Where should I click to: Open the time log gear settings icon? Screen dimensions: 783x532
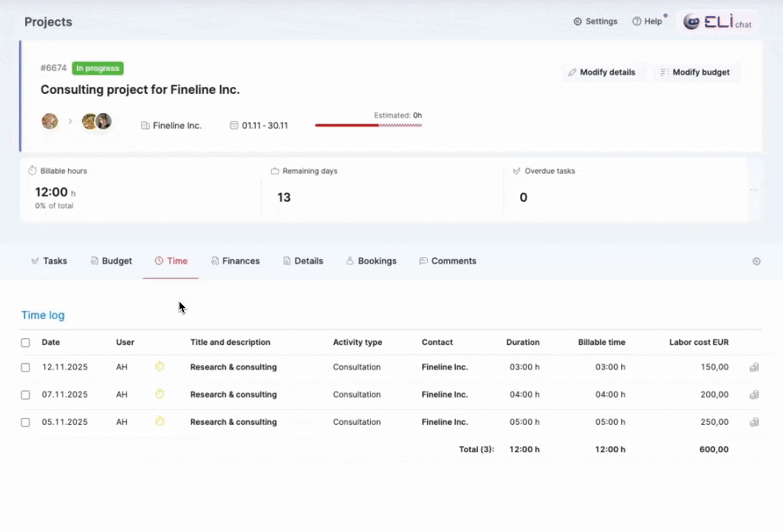756,262
